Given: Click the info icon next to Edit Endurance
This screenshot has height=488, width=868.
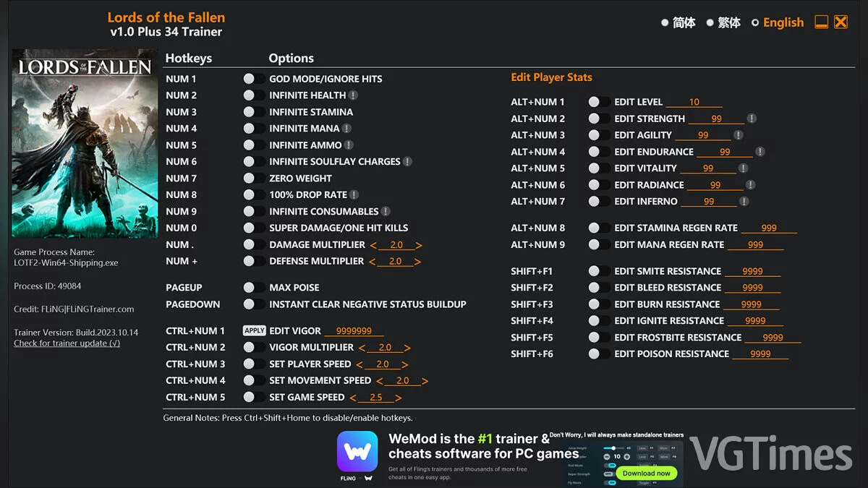Looking at the screenshot, I should [759, 152].
